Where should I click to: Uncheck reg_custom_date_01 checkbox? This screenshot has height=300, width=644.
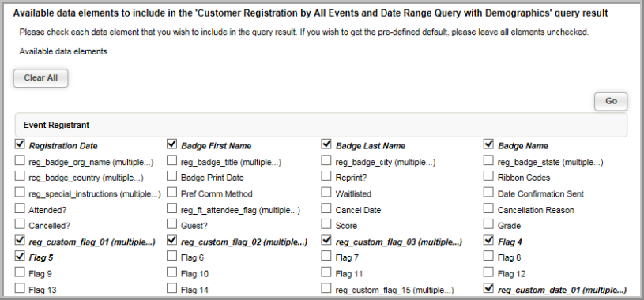tap(488, 288)
